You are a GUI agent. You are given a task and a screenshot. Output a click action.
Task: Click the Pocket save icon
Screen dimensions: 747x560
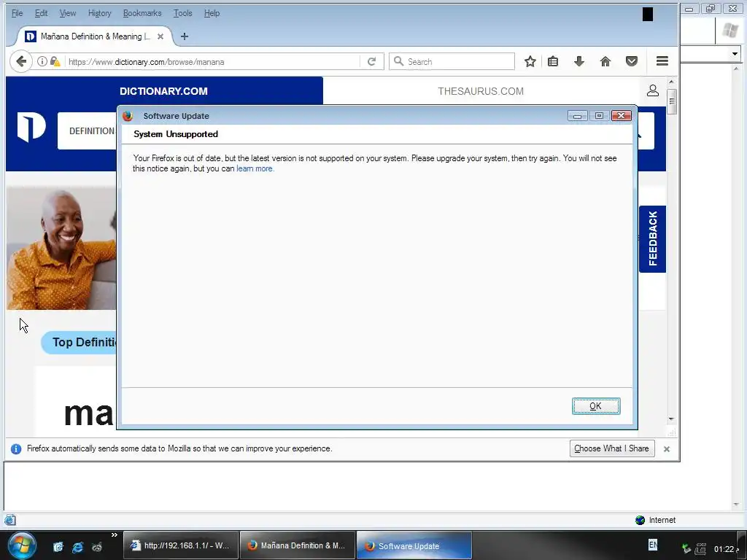(632, 61)
